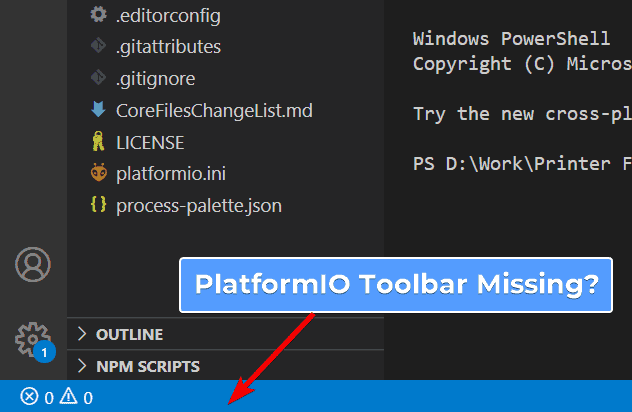Click the gear icon beside .editorconfig
632x412 pixels.
(98, 15)
